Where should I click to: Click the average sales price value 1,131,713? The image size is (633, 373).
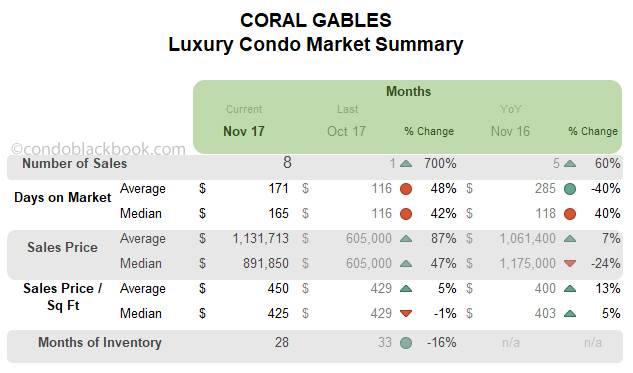tap(260, 239)
